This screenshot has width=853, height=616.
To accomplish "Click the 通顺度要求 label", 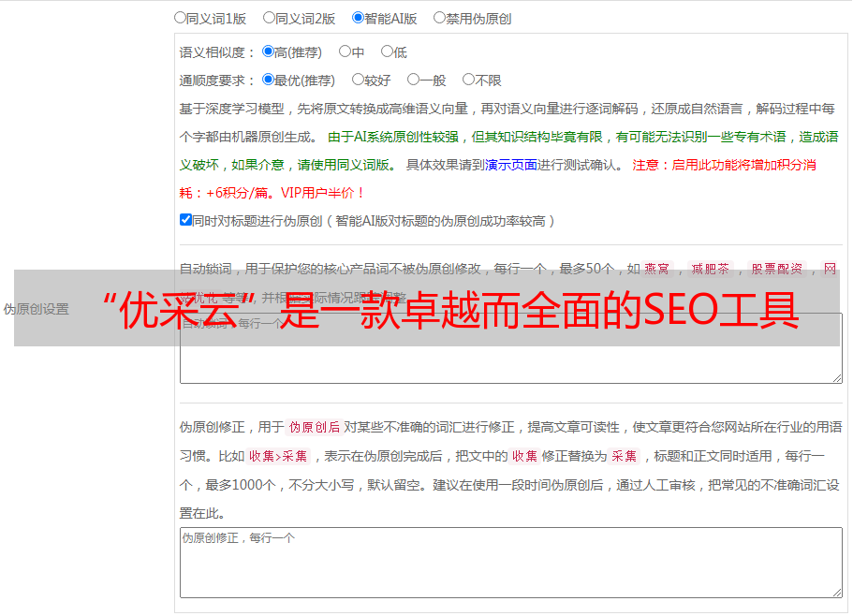I will point(217,81).
